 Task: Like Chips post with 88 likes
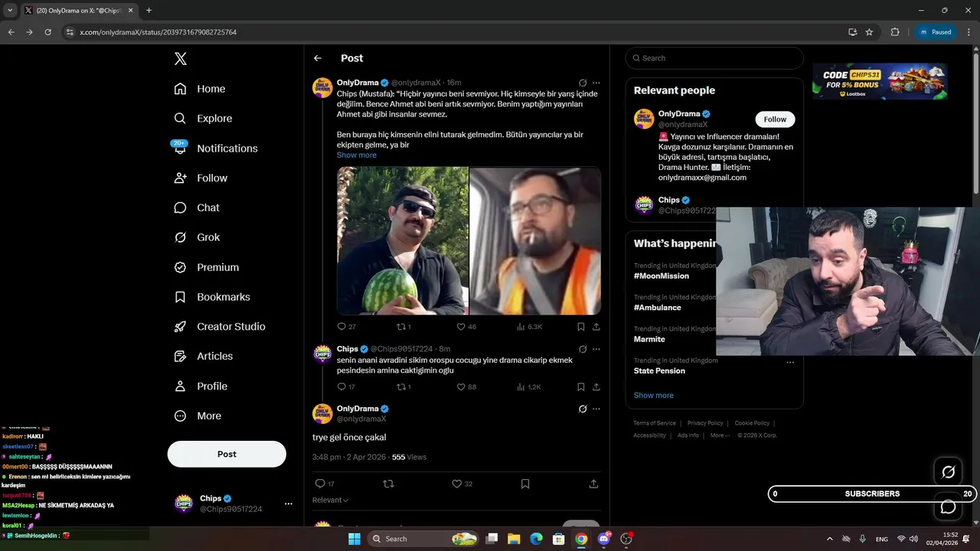coord(461,387)
